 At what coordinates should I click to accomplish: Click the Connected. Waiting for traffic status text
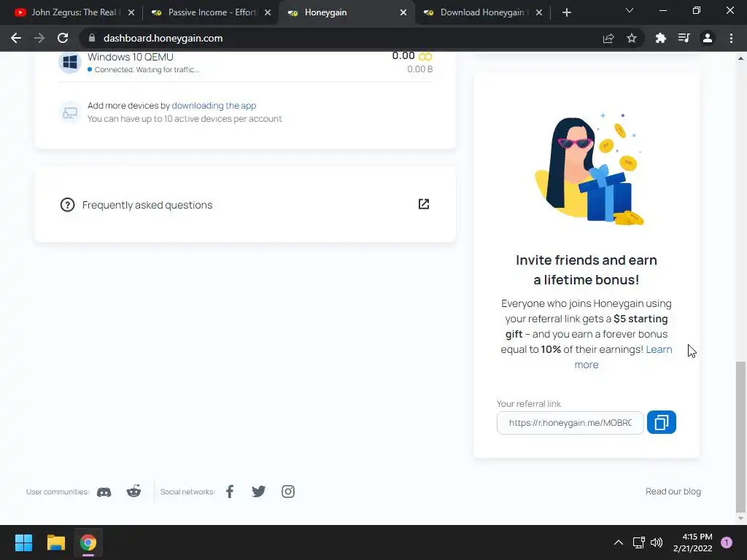pos(147,69)
